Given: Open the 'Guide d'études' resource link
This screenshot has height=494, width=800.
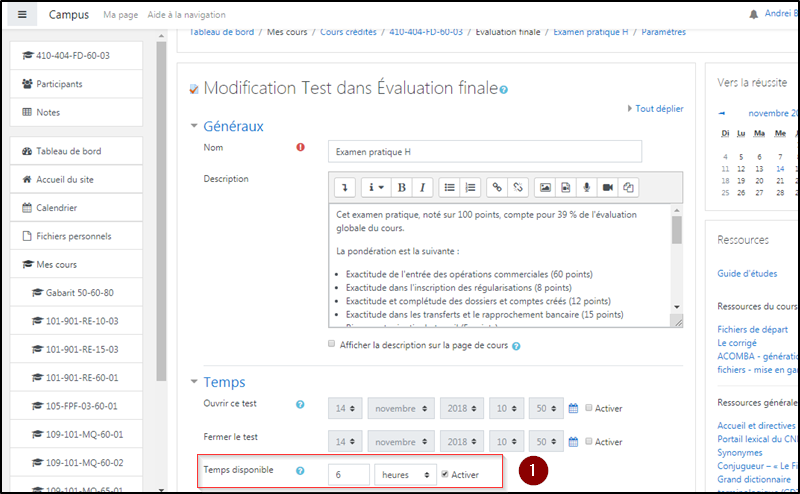Looking at the screenshot, I should [747, 273].
